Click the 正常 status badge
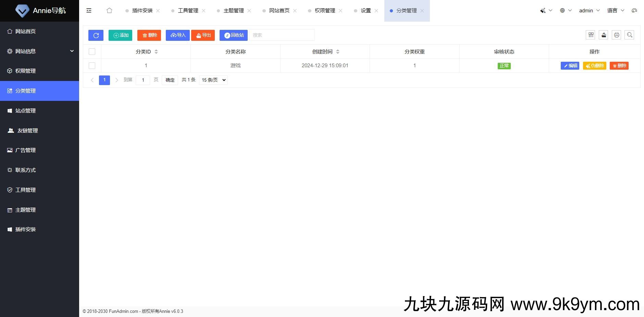The image size is (644, 317). click(504, 66)
